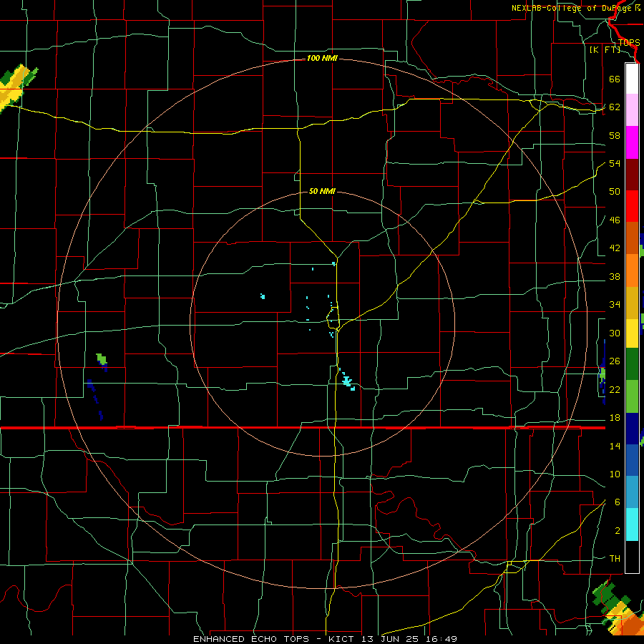Image resolution: width=644 pixels, height=644 pixels.
Task: Click the small green echo in the west
Action: pyautogui.click(x=101, y=359)
